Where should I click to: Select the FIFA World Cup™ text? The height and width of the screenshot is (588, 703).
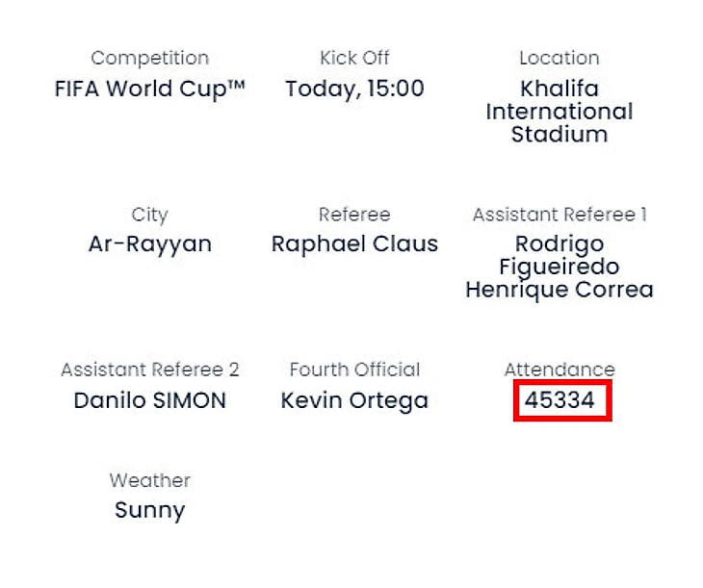[x=149, y=89]
